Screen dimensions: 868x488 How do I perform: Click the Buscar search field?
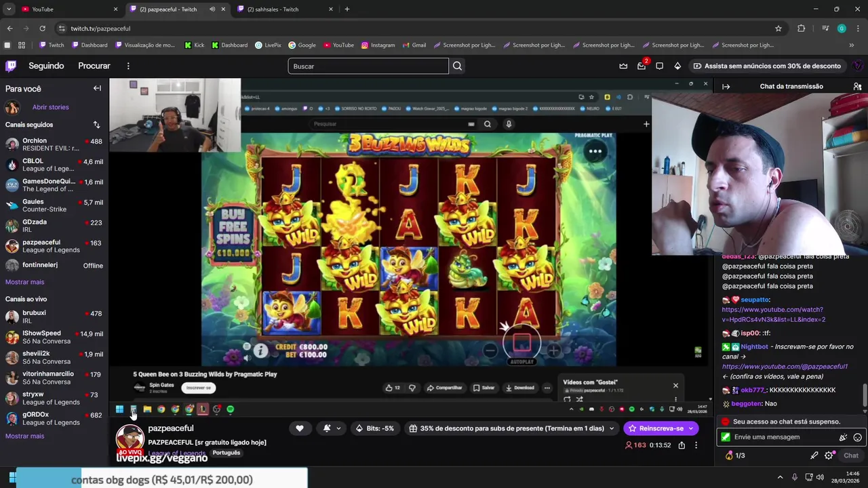(x=368, y=66)
